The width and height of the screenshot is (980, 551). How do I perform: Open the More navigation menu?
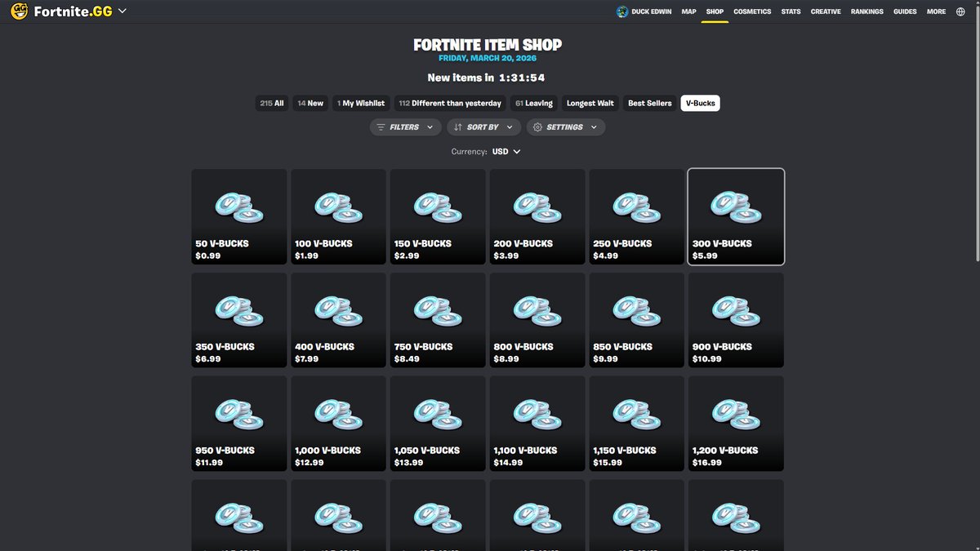click(937, 11)
